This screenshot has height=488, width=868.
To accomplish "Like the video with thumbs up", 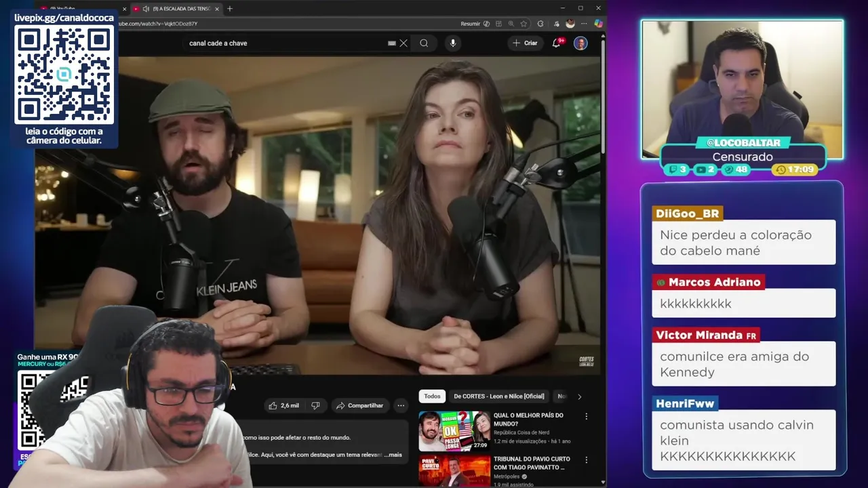I will (x=283, y=405).
